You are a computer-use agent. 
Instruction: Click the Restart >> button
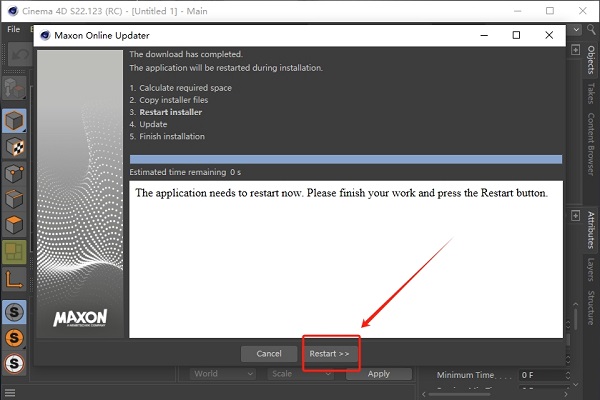coord(329,354)
